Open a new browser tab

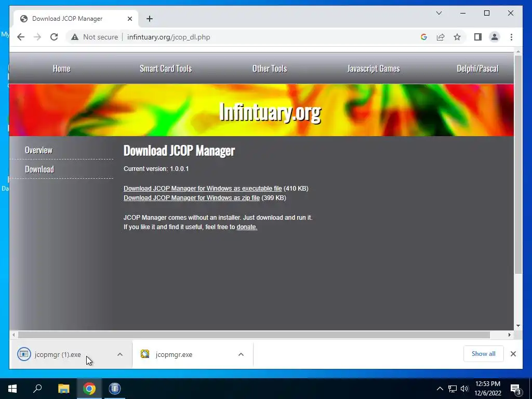coord(150,19)
